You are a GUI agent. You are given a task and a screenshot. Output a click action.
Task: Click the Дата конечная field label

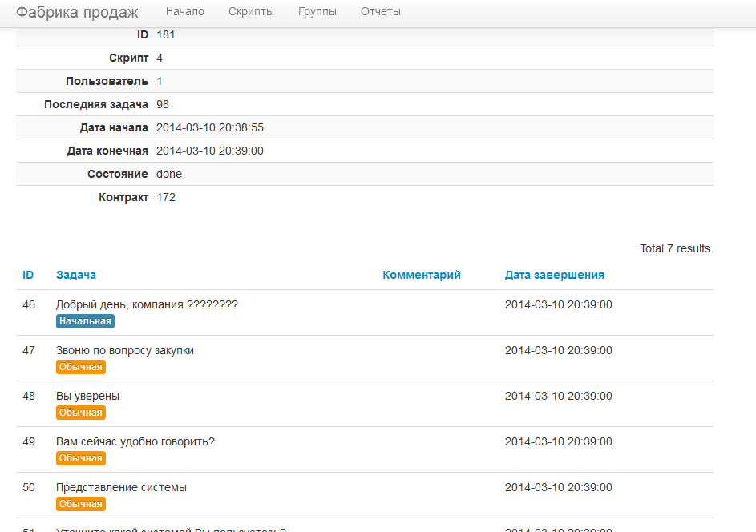tap(107, 151)
